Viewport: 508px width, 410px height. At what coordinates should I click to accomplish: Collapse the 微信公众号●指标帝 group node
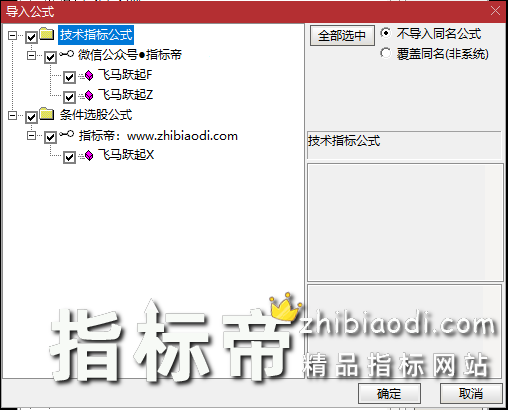point(31,55)
